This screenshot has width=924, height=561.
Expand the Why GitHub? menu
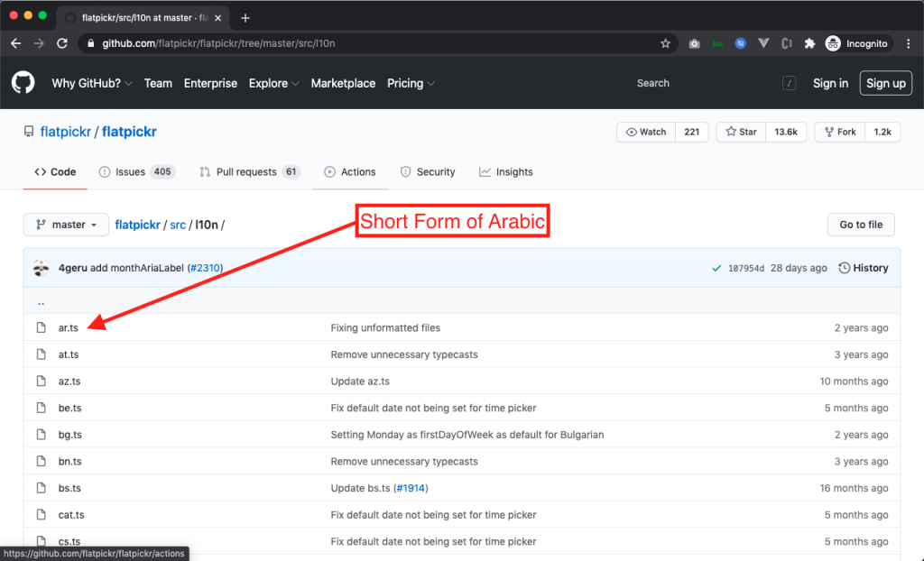click(91, 83)
